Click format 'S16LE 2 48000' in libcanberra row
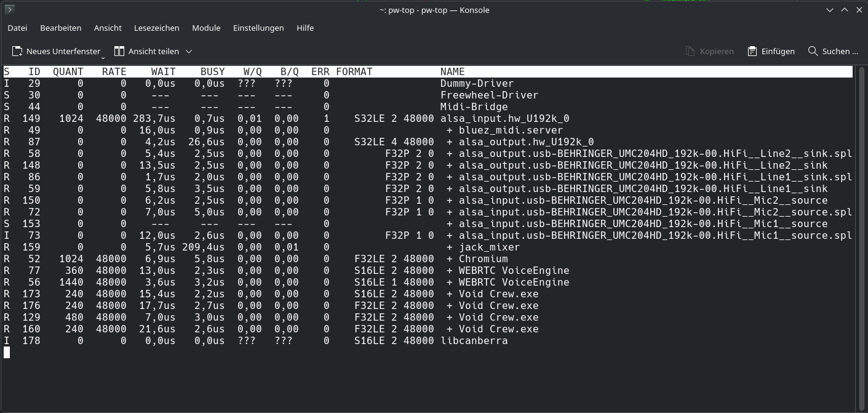Viewport: 868px width, 413px height. (x=394, y=340)
